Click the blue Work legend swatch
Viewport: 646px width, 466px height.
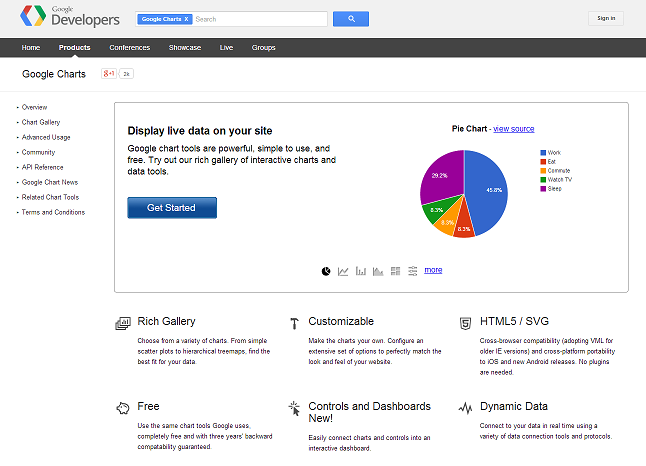pyautogui.click(x=543, y=153)
